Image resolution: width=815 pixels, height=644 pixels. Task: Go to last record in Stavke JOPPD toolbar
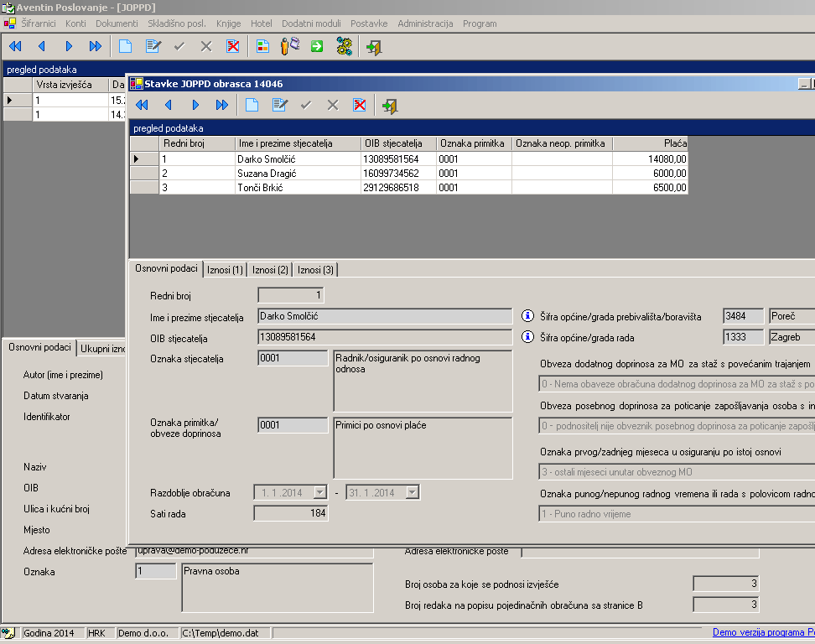point(222,105)
